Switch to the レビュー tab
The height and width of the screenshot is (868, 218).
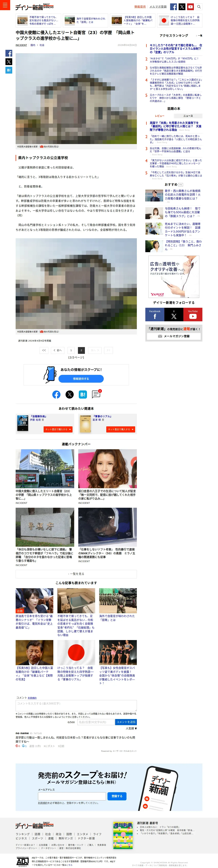[160, 116]
